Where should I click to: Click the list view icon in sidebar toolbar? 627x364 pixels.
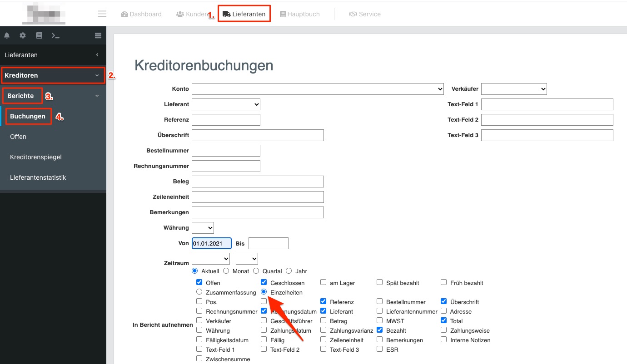[x=98, y=35]
